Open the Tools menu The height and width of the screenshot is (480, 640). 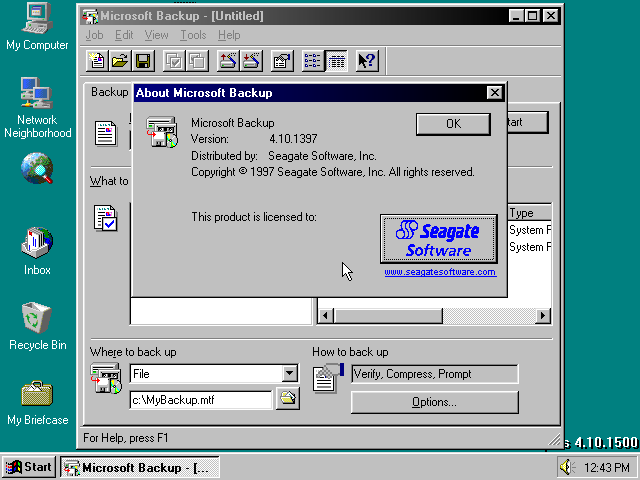[x=193, y=35]
